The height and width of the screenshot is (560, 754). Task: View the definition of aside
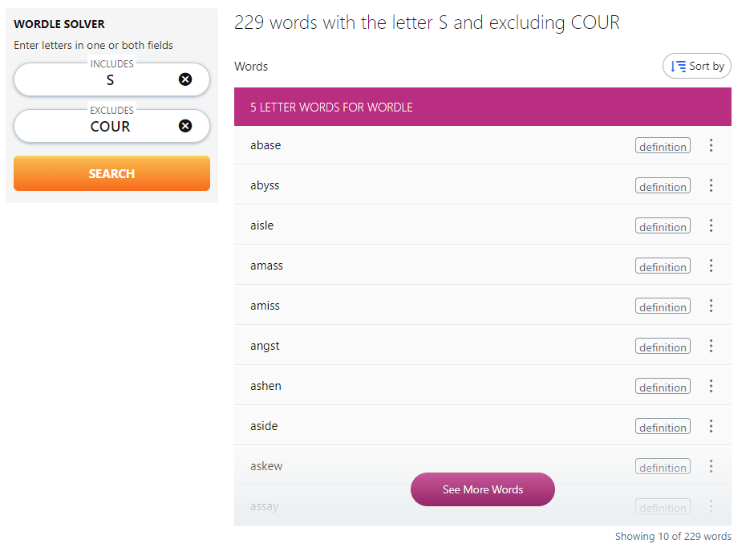click(x=663, y=426)
